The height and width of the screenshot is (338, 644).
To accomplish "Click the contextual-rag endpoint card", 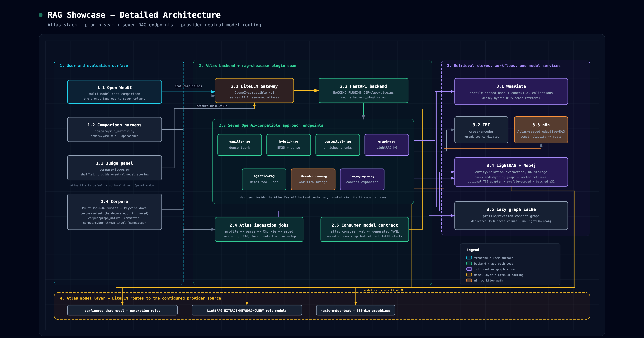I will coord(337,145).
